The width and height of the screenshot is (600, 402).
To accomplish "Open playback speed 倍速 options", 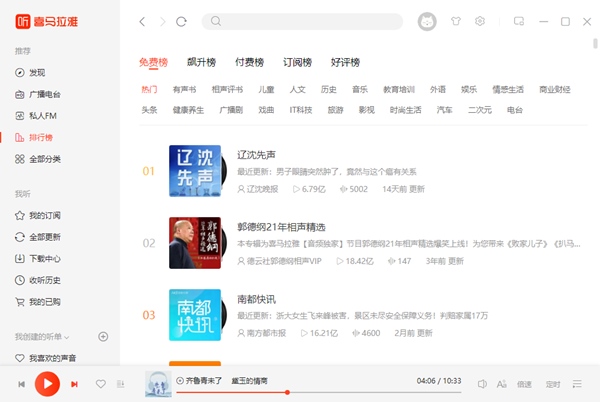I will pos(526,384).
